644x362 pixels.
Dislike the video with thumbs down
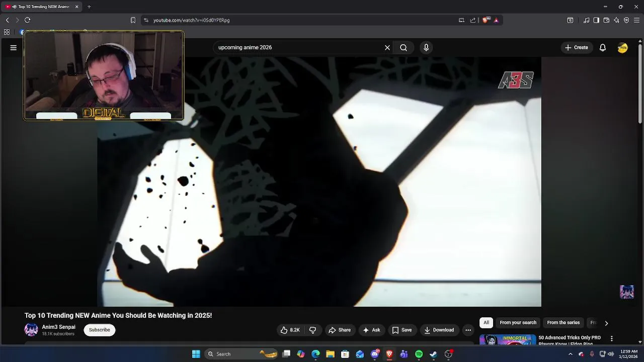pos(312,330)
